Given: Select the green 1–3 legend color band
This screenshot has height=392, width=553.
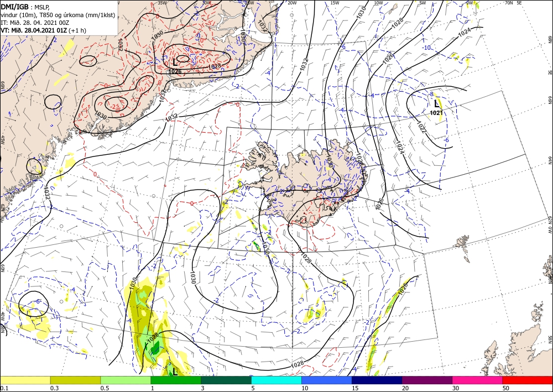Looking at the screenshot, I should click(x=176, y=380).
